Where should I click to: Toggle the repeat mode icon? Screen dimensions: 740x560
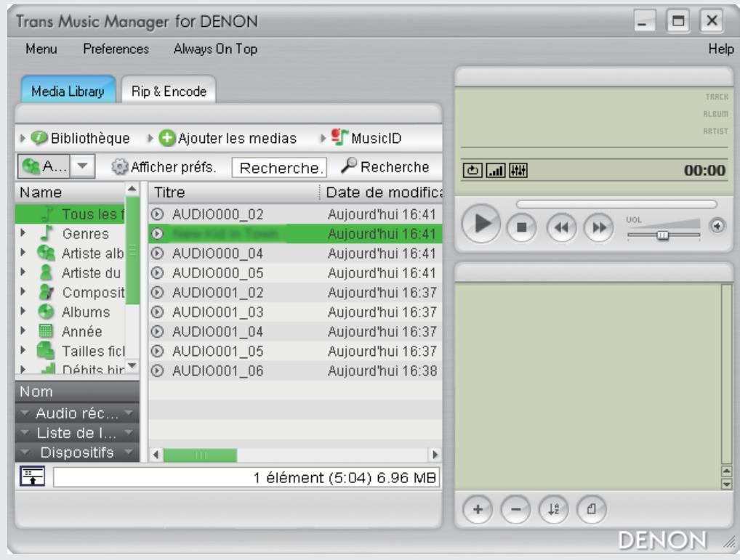[472, 170]
